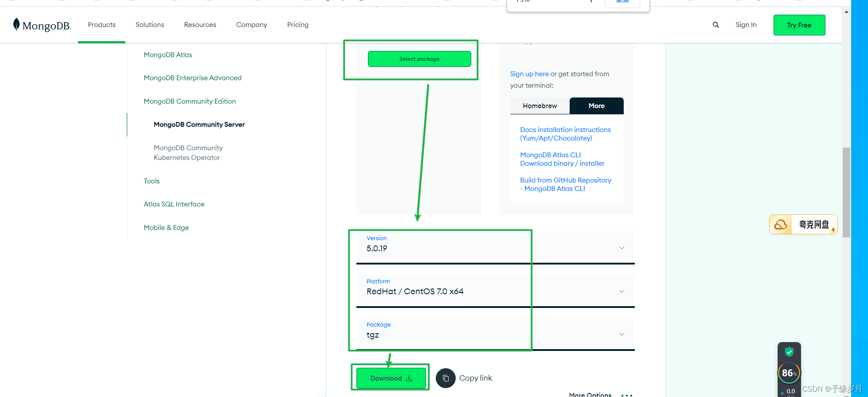Screen dimensions: 868x397
Task: Click the Quark cloud drive widget icon
Action: coord(781,225)
